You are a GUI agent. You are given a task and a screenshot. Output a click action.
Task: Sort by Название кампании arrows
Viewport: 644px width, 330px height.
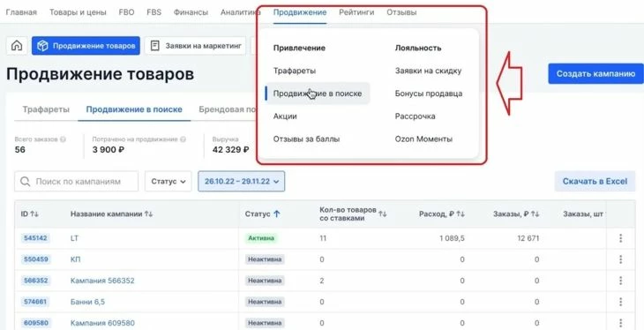click(x=149, y=214)
